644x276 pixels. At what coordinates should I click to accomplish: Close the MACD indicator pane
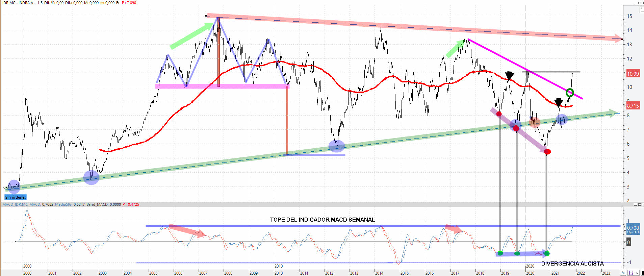[643, 205]
